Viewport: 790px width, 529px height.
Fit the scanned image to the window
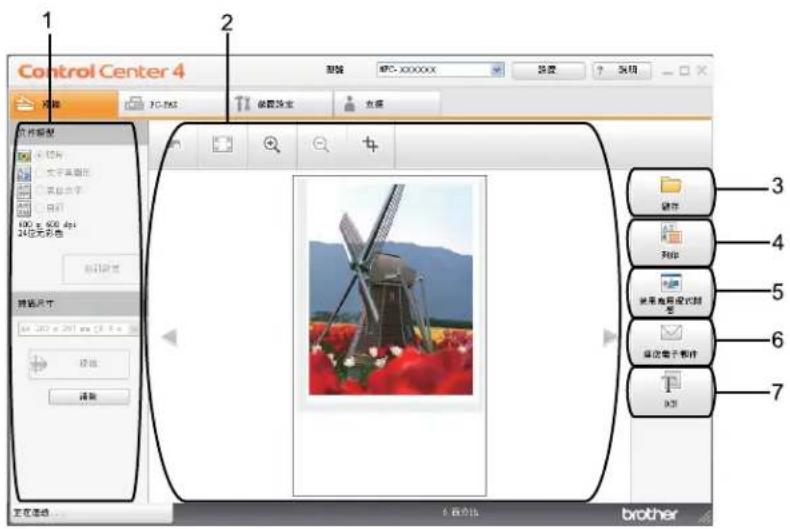click(222, 145)
